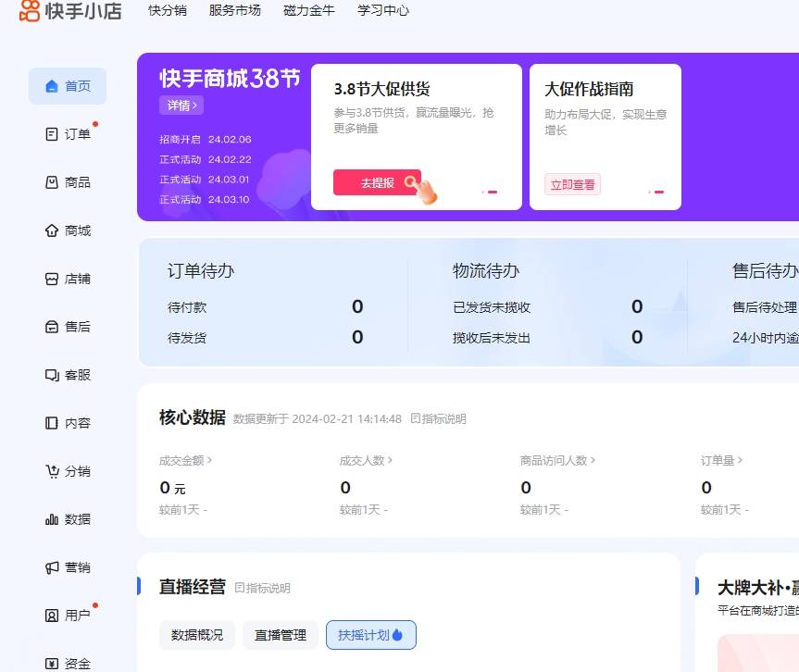Switch to 直播管理 tab
The height and width of the screenshot is (672, 799).
(281, 635)
